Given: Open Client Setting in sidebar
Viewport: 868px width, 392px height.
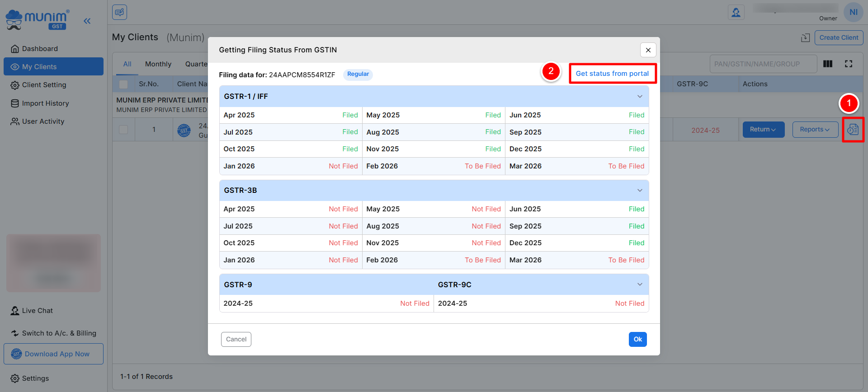Looking at the screenshot, I should pos(44,85).
